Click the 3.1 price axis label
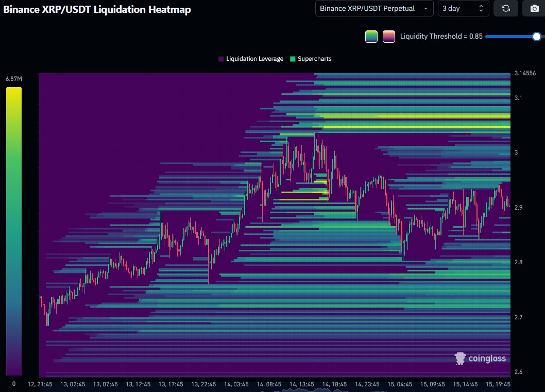This screenshot has height=392, width=545. (x=518, y=98)
